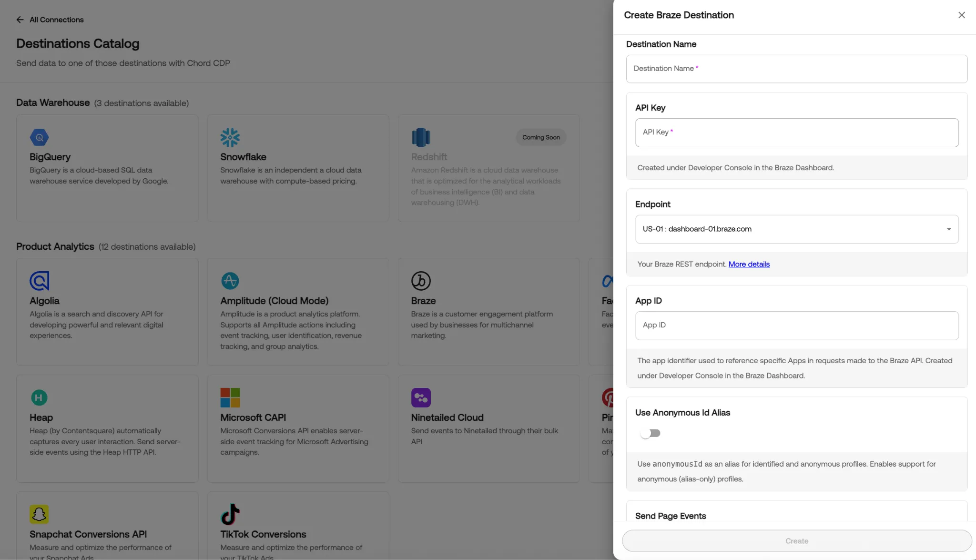Click the Coming Soon badge on Redshift

pyautogui.click(x=541, y=137)
